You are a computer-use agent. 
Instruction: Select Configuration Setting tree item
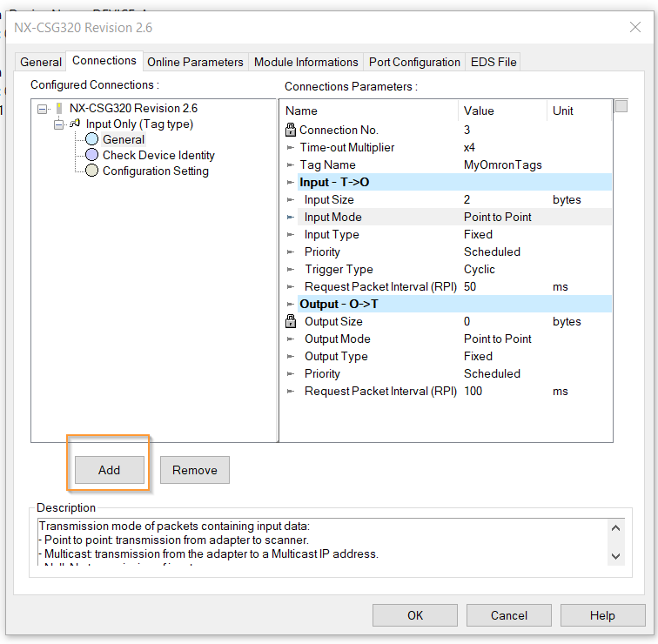156,171
